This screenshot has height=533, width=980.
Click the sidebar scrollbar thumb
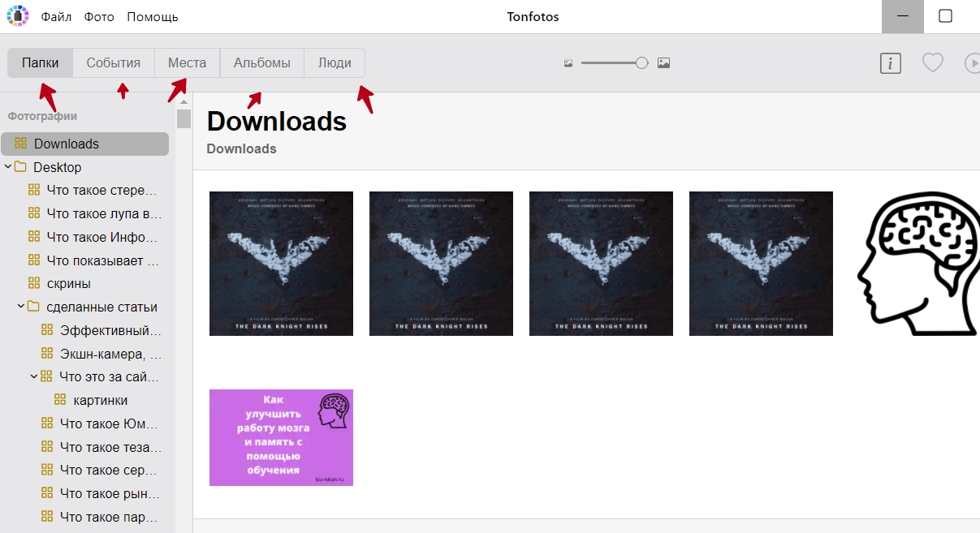pyautogui.click(x=183, y=119)
